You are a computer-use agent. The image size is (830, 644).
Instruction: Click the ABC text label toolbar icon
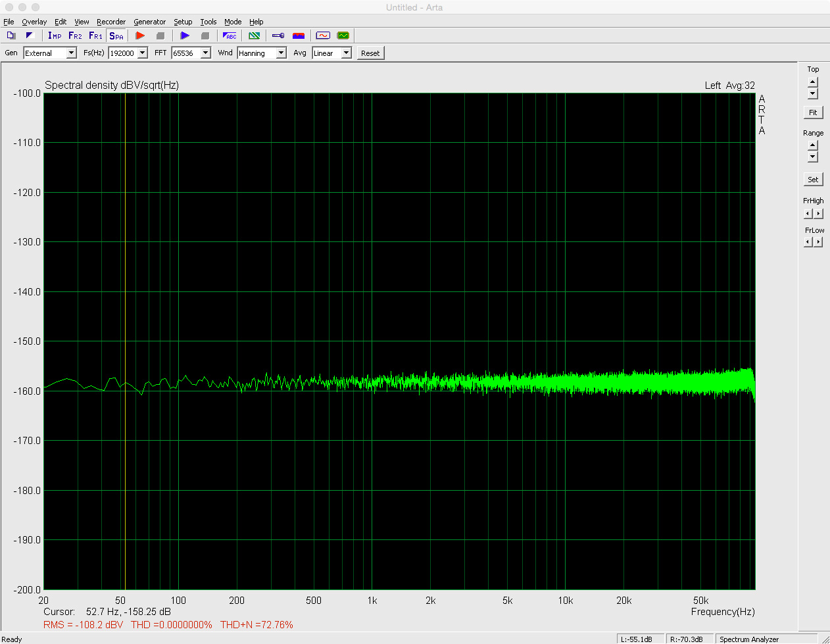[230, 36]
